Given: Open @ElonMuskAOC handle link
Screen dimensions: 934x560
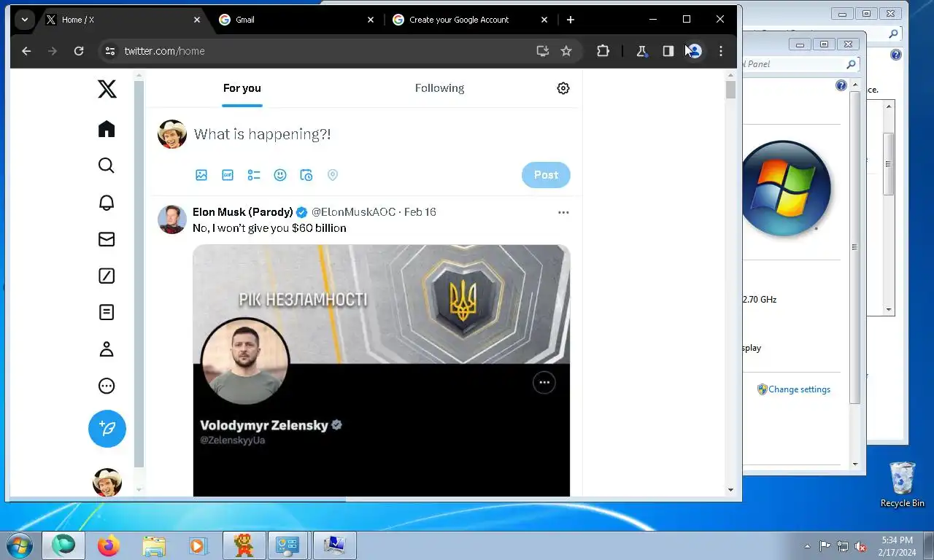Looking at the screenshot, I should 353,212.
